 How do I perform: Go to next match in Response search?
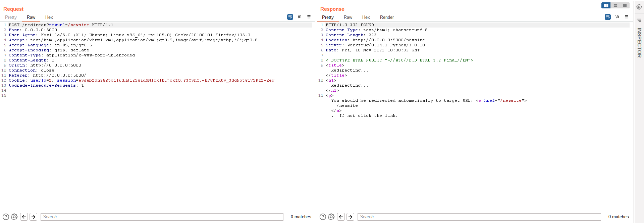point(350,217)
